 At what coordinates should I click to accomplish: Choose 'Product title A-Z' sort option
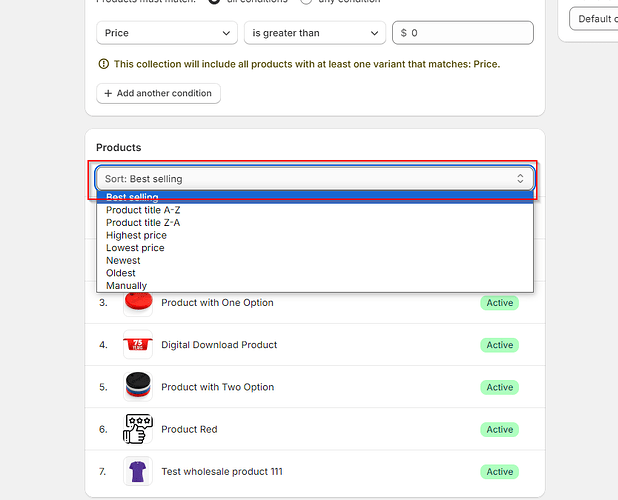tap(143, 210)
